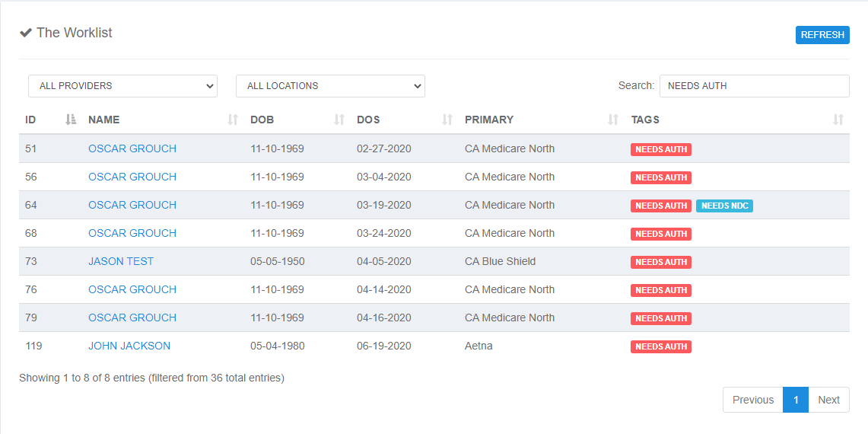Click DOB 05-05-1950 cell
The width and height of the screenshot is (868, 434).
(x=278, y=261)
